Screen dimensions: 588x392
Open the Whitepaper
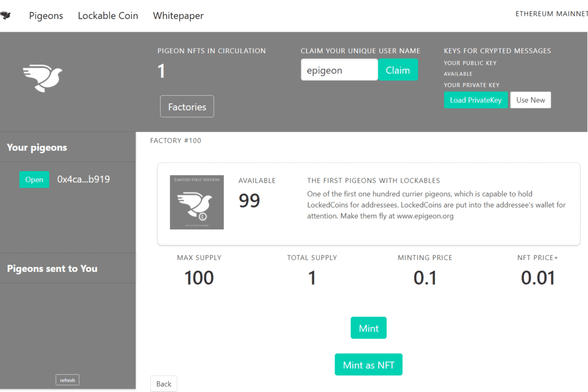click(x=178, y=16)
